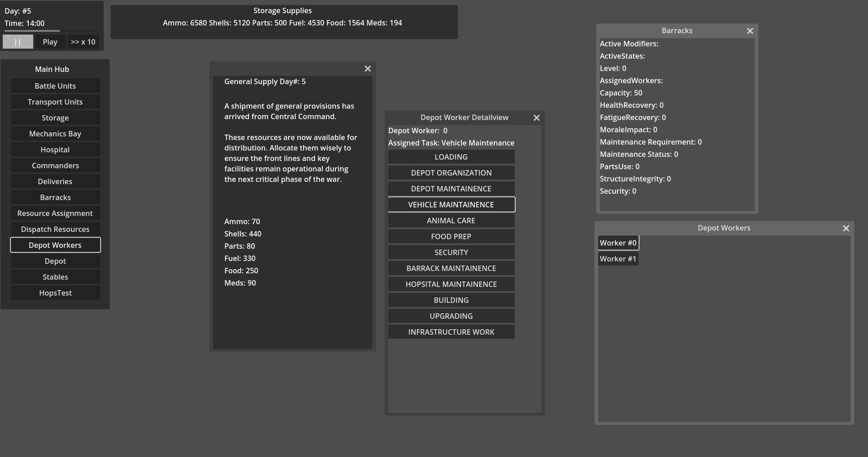Image resolution: width=868 pixels, height=457 pixels.
Task: Click Level: 0 in Barracks window
Action: [x=613, y=68]
